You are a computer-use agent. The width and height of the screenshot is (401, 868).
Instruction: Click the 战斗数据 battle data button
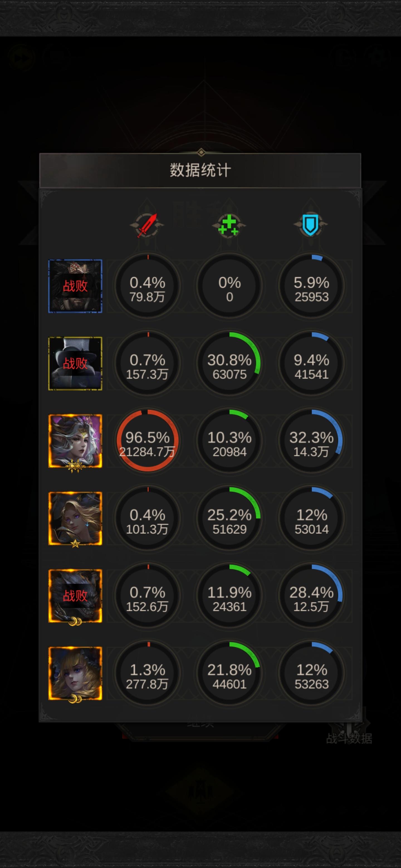pos(349,738)
